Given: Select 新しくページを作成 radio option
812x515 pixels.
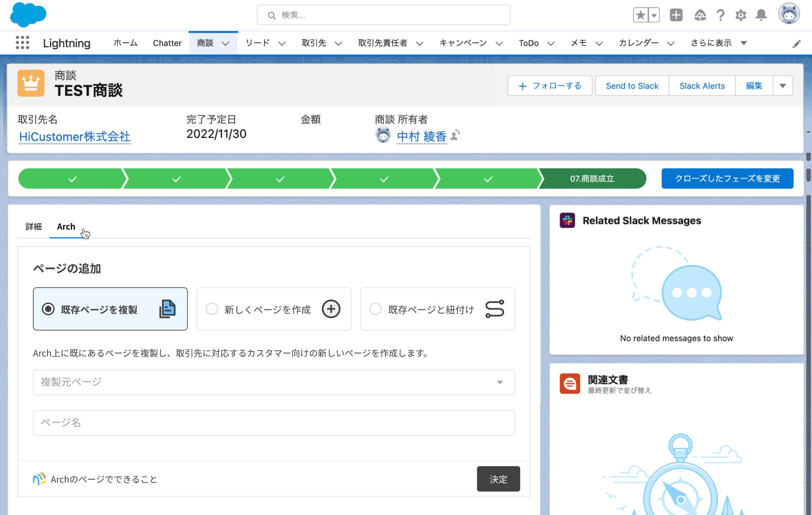Looking at the screenshot, I should pyautogui.click(x=212, y=309).
